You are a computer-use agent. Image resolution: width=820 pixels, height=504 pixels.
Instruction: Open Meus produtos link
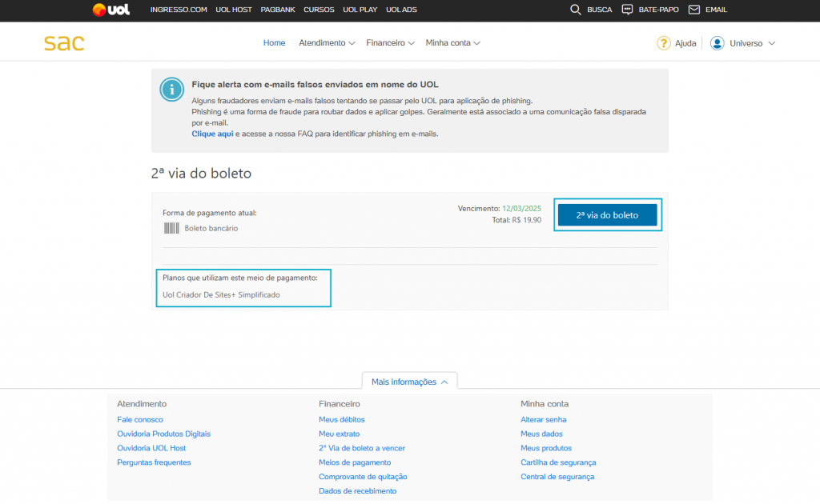546,448
